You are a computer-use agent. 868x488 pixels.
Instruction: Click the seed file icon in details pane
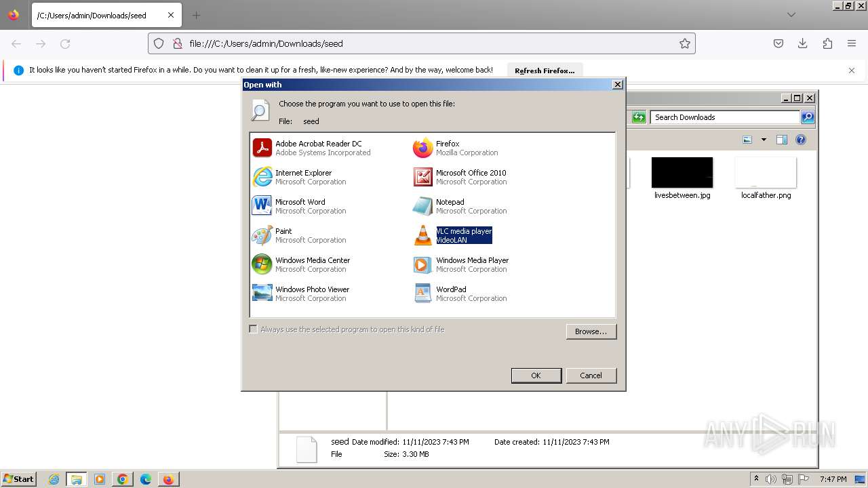[307, 449]
